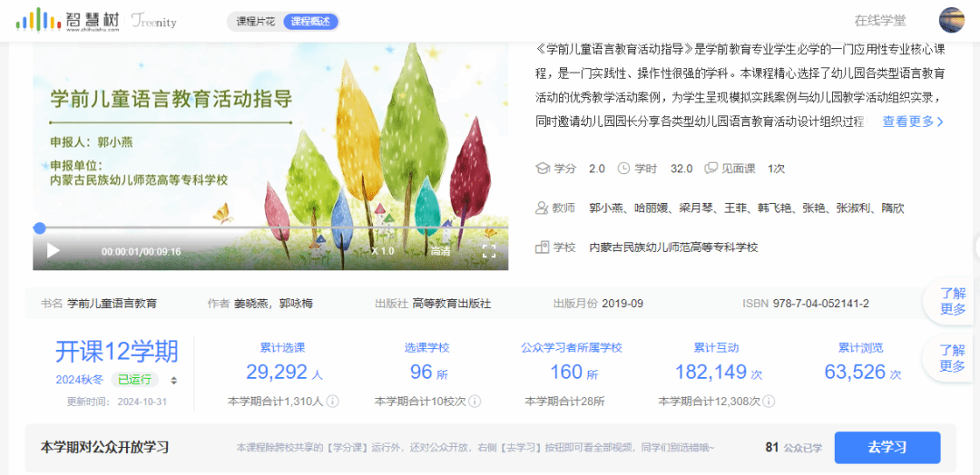Viewport: 980px width, 475px height.
Task: Enter fullscreen video mode
Action: click(488, 251)
